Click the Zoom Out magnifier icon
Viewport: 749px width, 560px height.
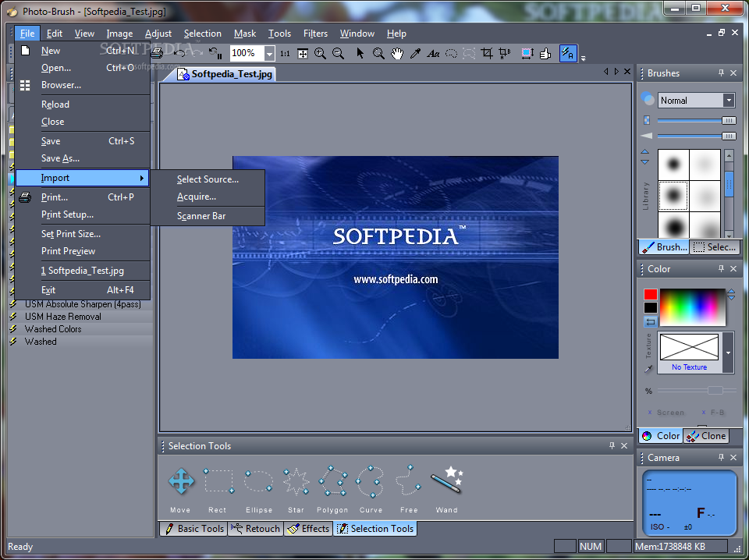pos(338,54)
